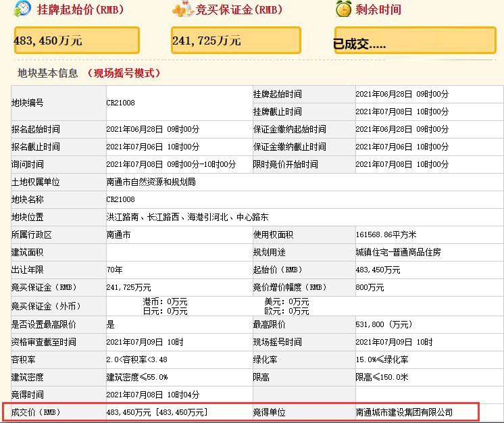Click the 成交价(RMB) row label

pyautogui.click(x=36, y=412)
